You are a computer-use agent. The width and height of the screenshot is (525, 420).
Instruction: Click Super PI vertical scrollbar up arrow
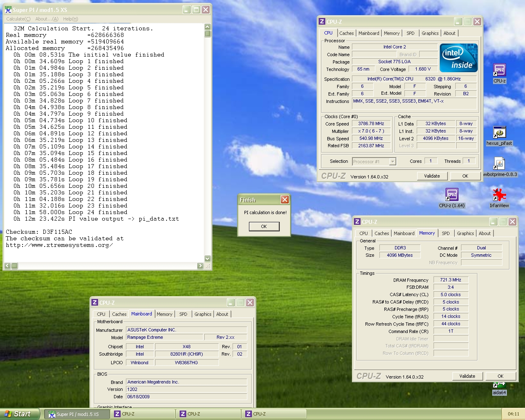click(x=208, y=27)
